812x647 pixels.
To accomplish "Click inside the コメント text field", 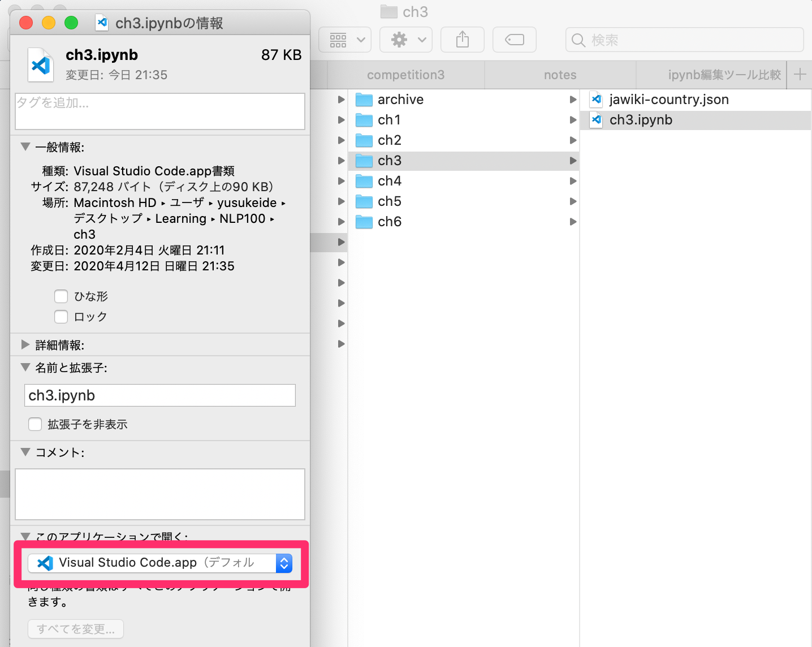I will coord(160,494).
